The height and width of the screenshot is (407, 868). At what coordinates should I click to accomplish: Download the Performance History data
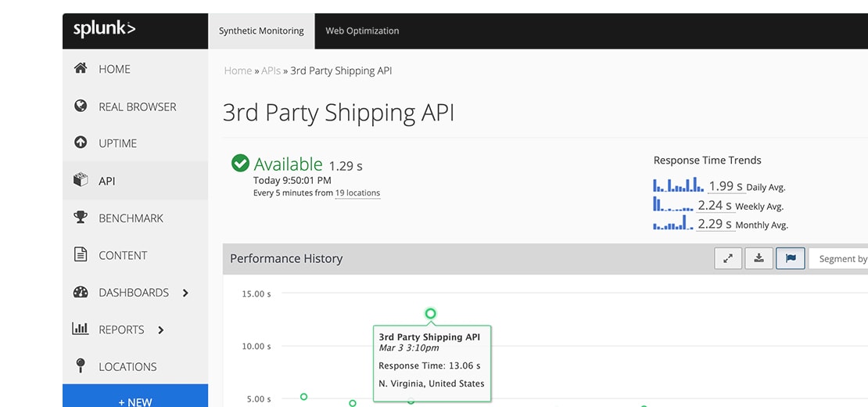(x=759, y=258)
